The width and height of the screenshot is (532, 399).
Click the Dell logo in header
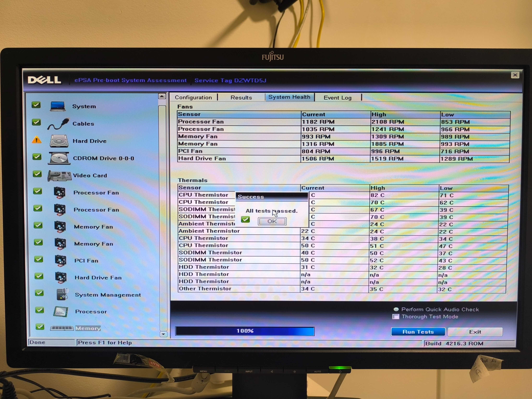pyautogui.click(x=44, y=80)
